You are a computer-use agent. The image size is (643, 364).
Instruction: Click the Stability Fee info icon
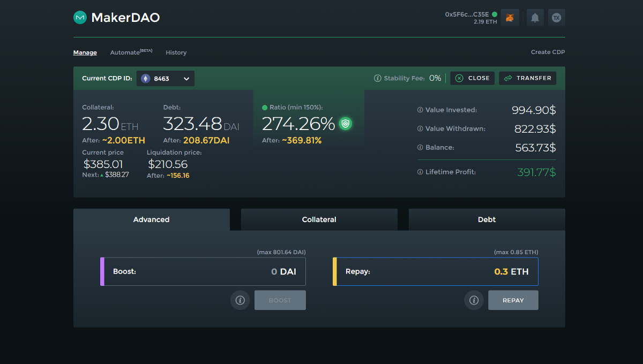(378, 78)
